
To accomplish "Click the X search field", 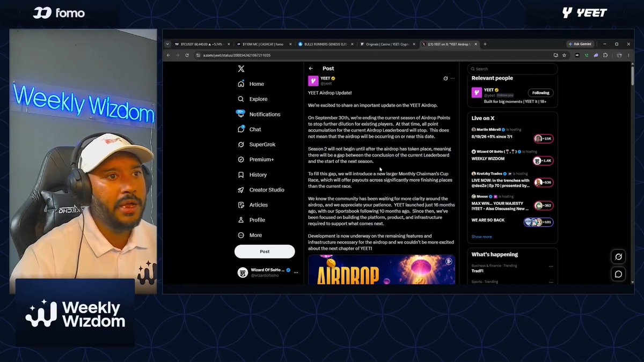I will point(513,69).
